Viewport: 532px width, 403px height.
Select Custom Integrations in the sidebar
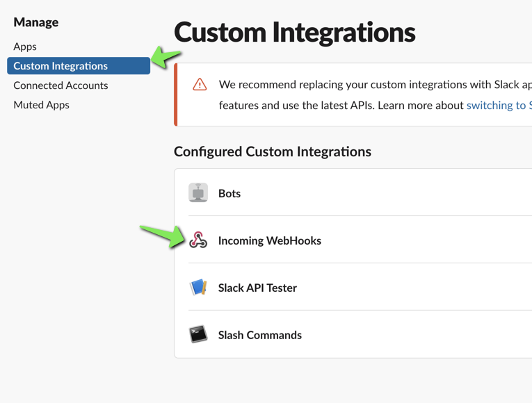(x=61, y=66)
